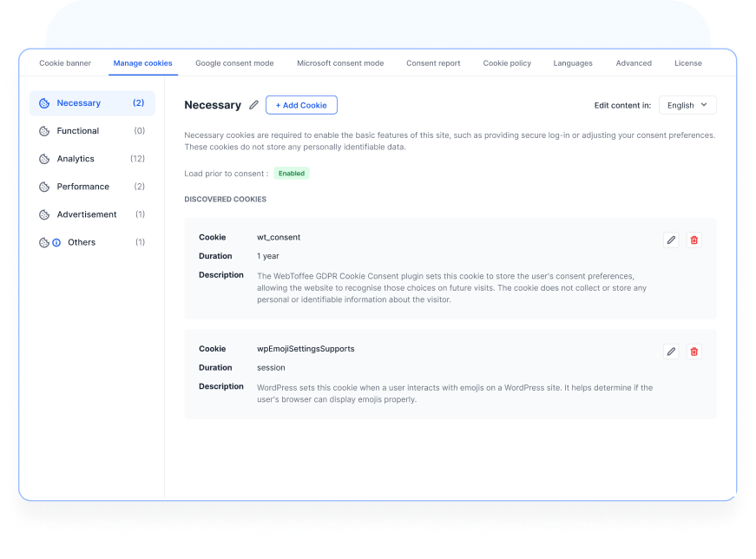Click the Performance category cookie icon
Image resolution: width=756 pixels, height=559 pixels.
coord(44,187)
